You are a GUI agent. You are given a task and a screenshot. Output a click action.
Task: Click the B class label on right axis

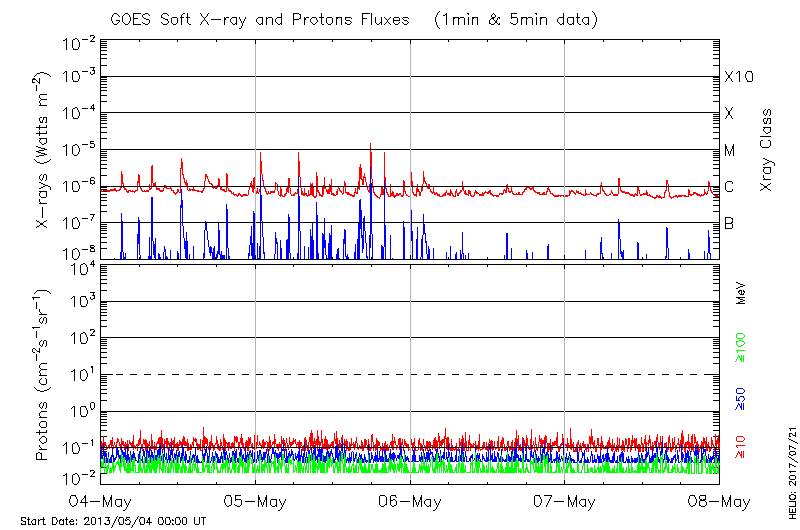pos(730,223)
